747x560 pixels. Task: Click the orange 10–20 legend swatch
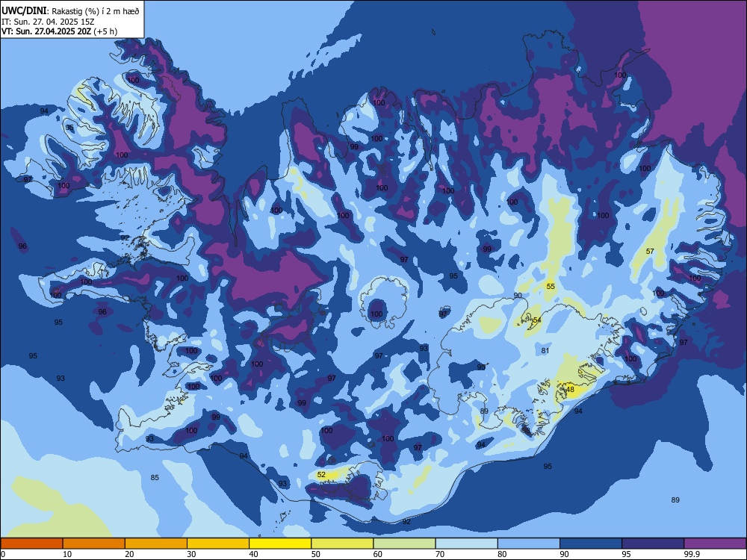(x=94, y=544)
